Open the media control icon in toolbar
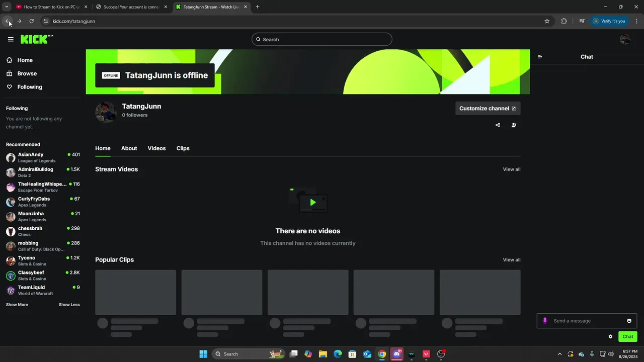The height and width of the screenshot is (362, 644). click(582, 21)
